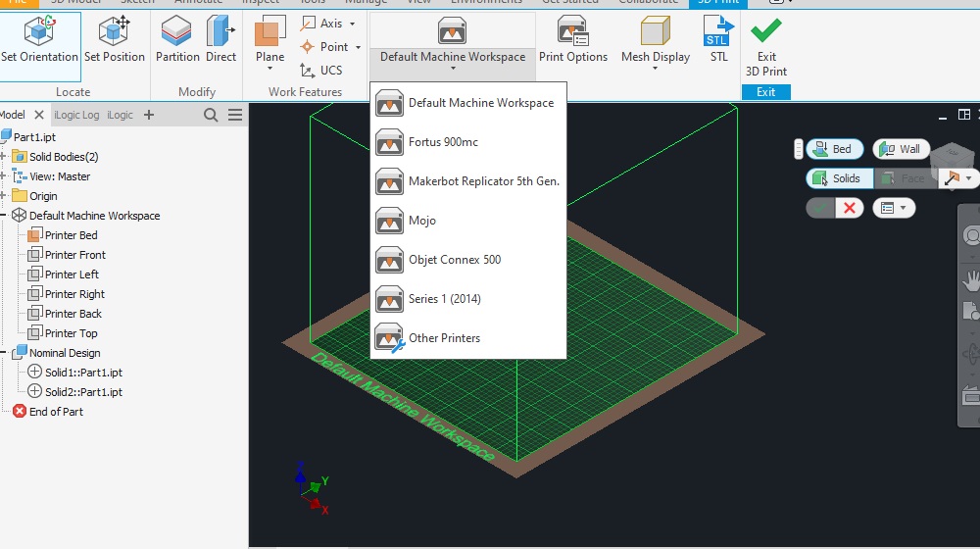Expand the Plane dropdown arrow
The image size is (980, 549).
pyautogui.click(x=270, y=69)
